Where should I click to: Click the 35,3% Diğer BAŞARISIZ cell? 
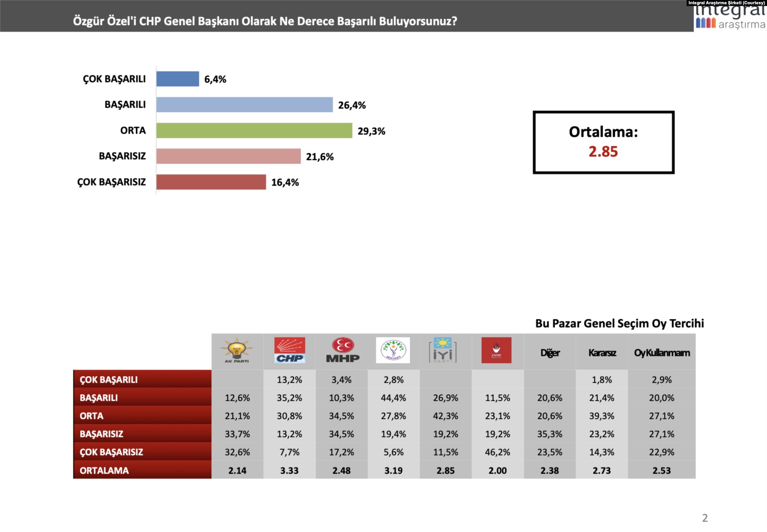[550, 434]
